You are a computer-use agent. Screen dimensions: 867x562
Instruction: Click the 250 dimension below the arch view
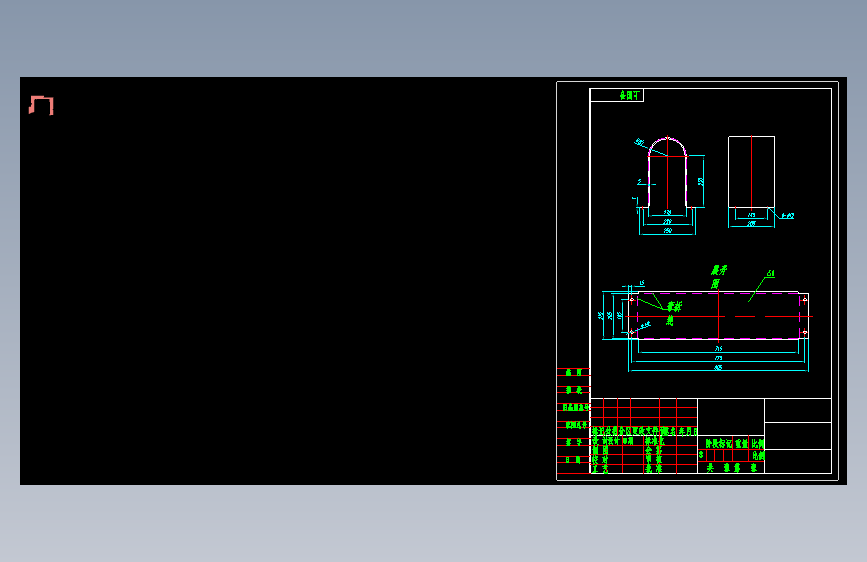click(x=667, y=231)
